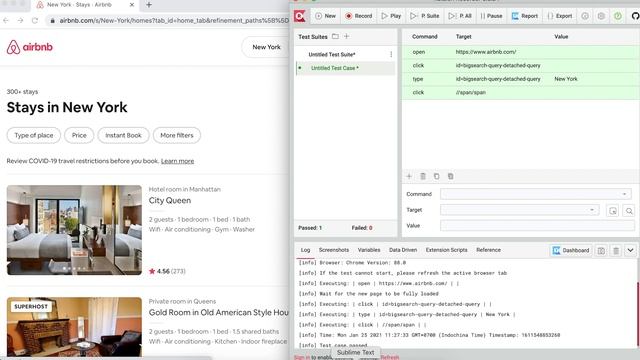Run all suites with P. All

coord(460,16)
